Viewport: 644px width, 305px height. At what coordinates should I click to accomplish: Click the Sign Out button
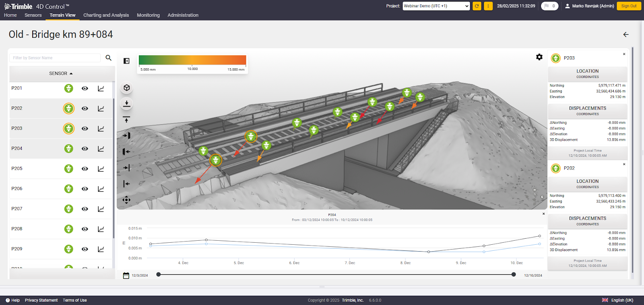coord(629,6)
